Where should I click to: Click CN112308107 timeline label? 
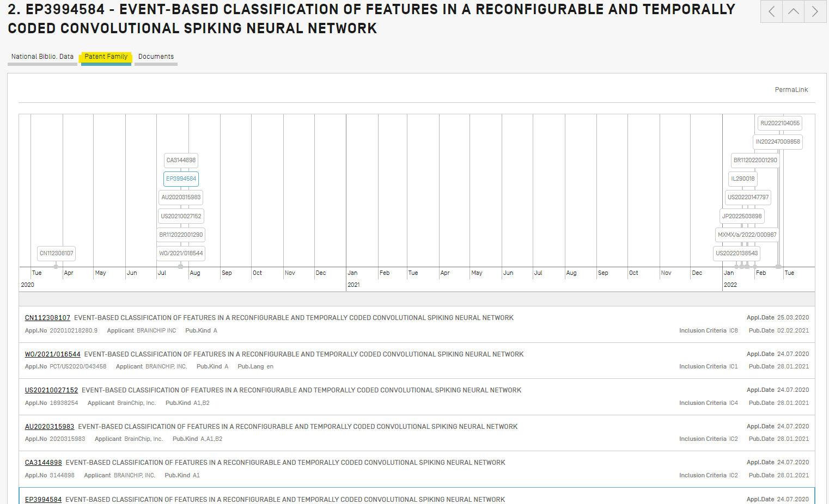56,253
